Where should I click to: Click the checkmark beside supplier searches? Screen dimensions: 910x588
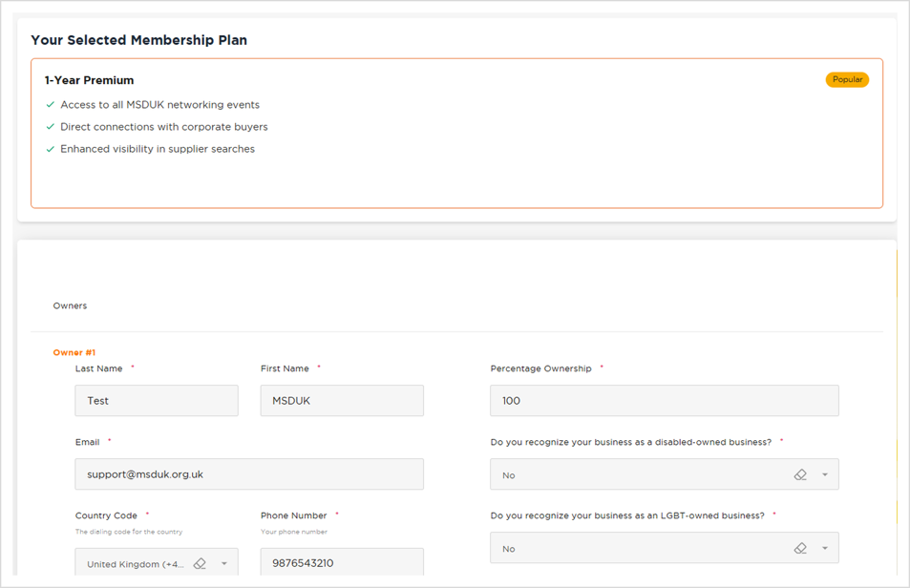50,149
